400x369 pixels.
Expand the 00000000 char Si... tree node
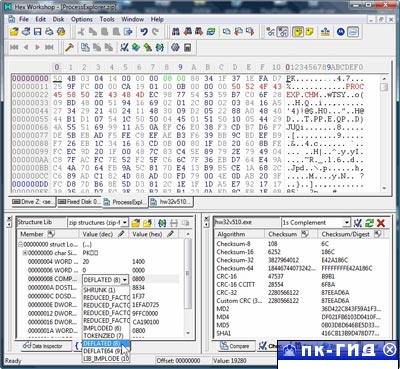click(x=25, y=253)
